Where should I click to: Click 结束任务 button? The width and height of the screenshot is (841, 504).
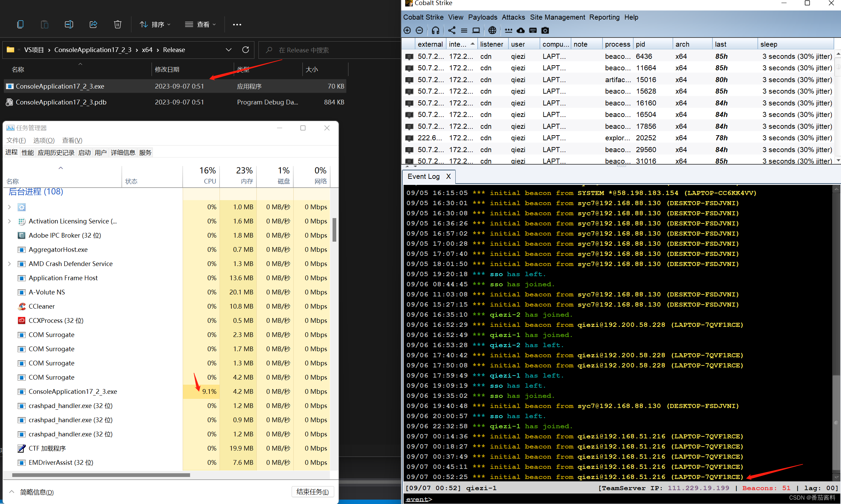[x=313, y=492]
